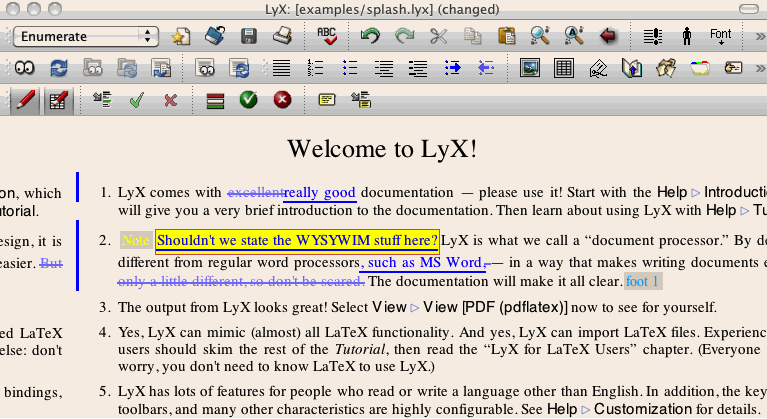Click the update other formats icon

click(x=239, y=68)
